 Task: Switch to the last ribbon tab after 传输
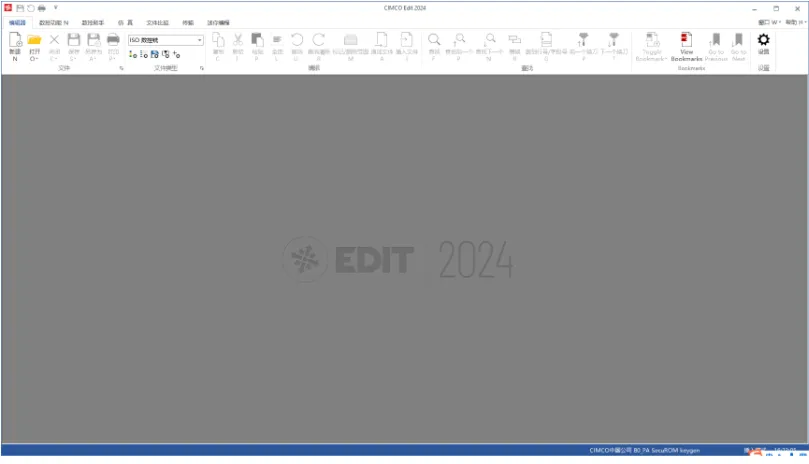pos(218,23)
